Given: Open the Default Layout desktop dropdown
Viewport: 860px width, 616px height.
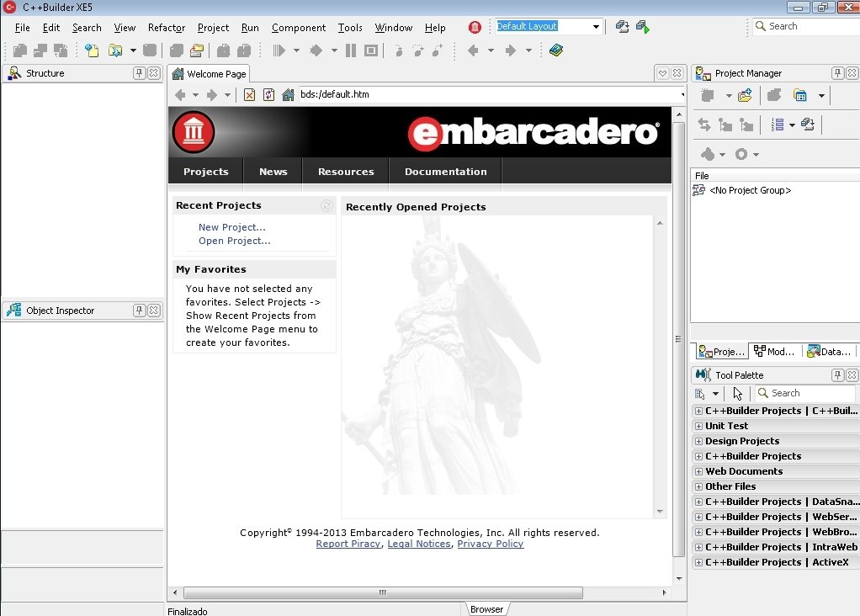Looking at the screenshot, I should pos(596,26).
